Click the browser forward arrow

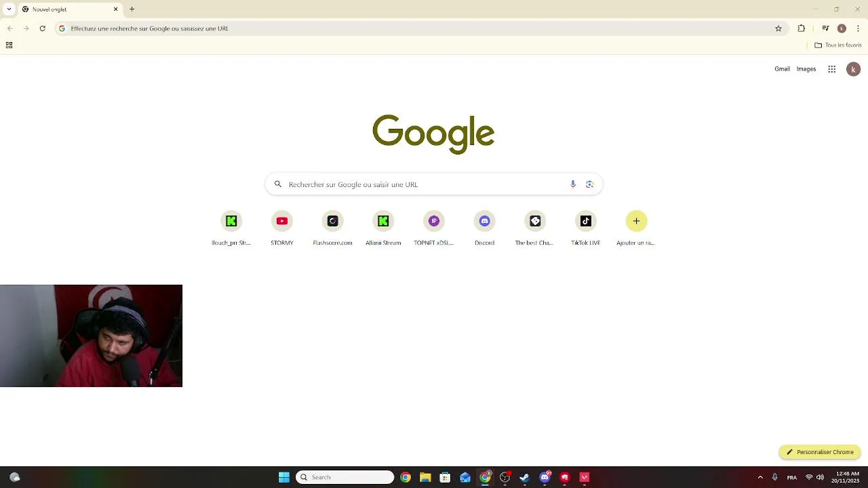click(26, 28)
